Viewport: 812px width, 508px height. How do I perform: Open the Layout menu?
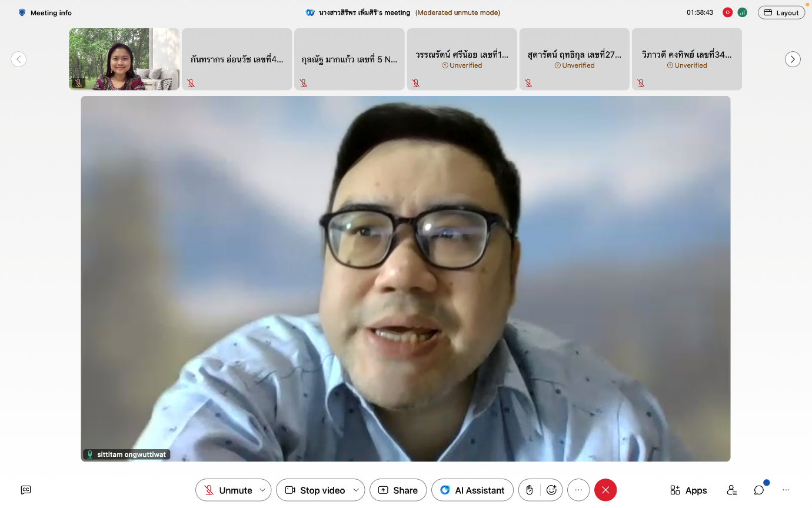pyautogui.click(x=781, y=12)
